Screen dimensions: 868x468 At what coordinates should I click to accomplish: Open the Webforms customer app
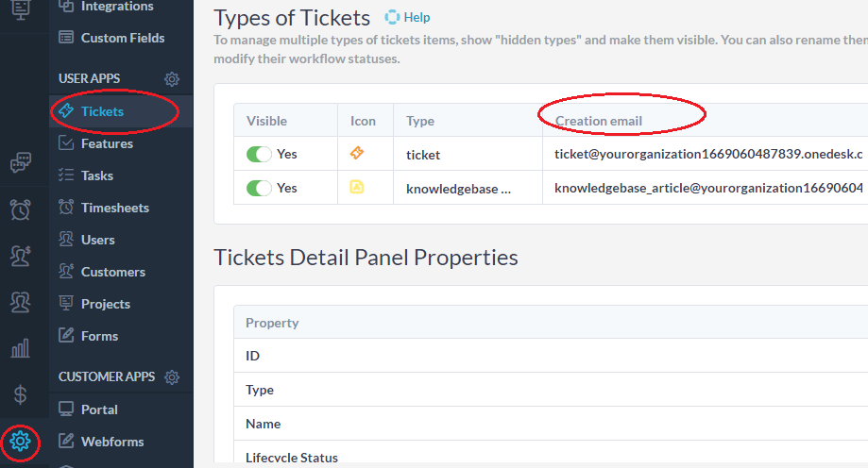[111, 442]
